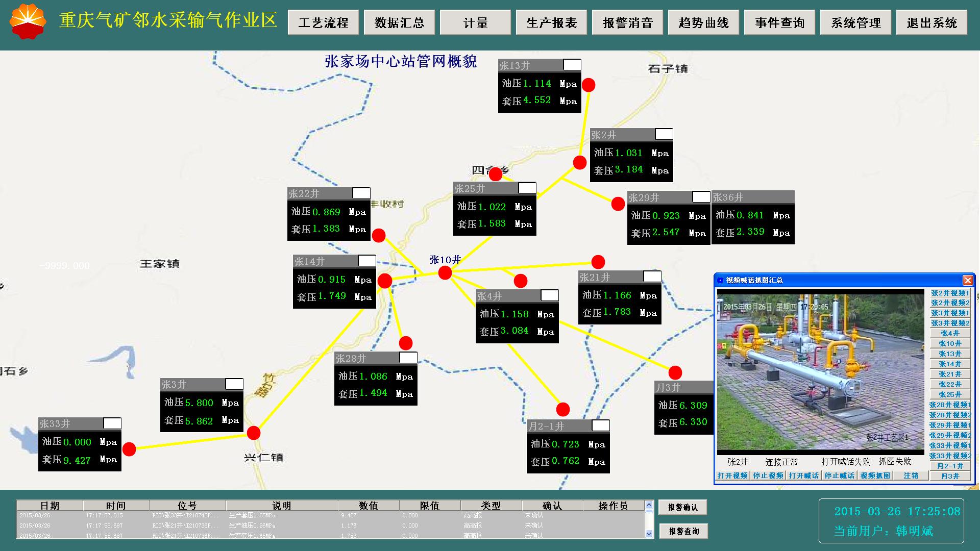Click 报警消音 to silence alarms

click(x=627, y=22)
